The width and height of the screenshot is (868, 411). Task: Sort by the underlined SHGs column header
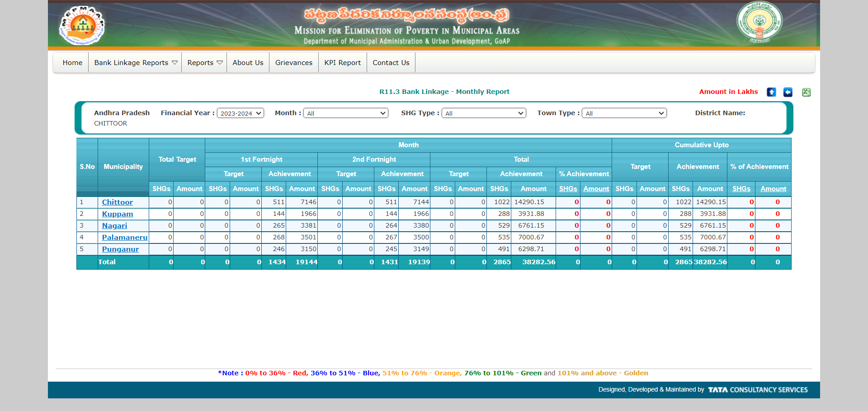point(568,189)
